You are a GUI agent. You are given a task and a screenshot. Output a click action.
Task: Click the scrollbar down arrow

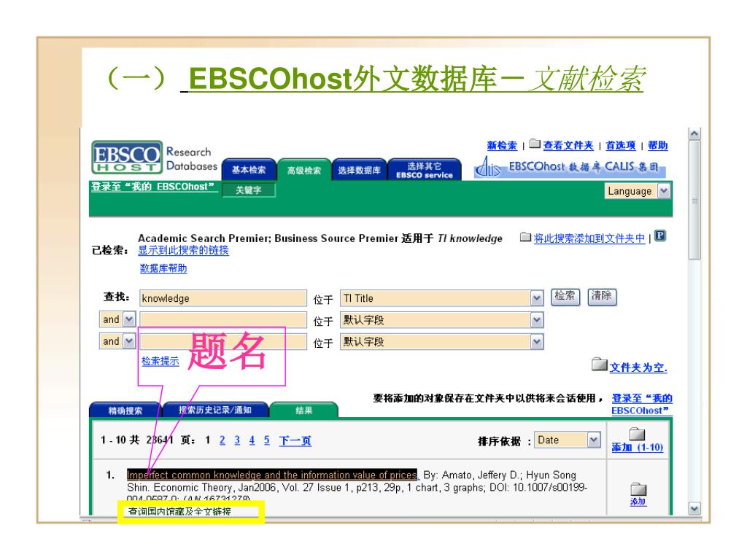tap(694, 508)
